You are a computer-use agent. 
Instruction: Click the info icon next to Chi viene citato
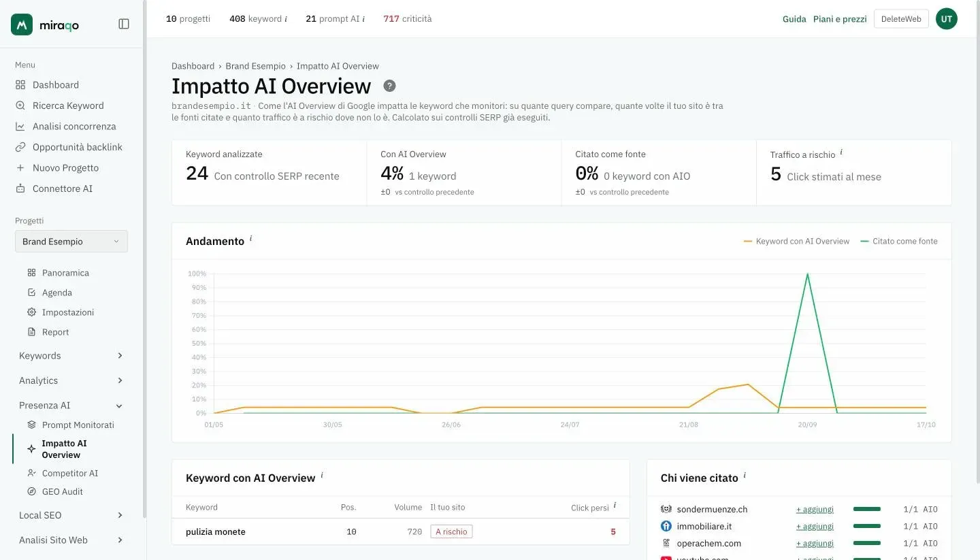point(745,476)
